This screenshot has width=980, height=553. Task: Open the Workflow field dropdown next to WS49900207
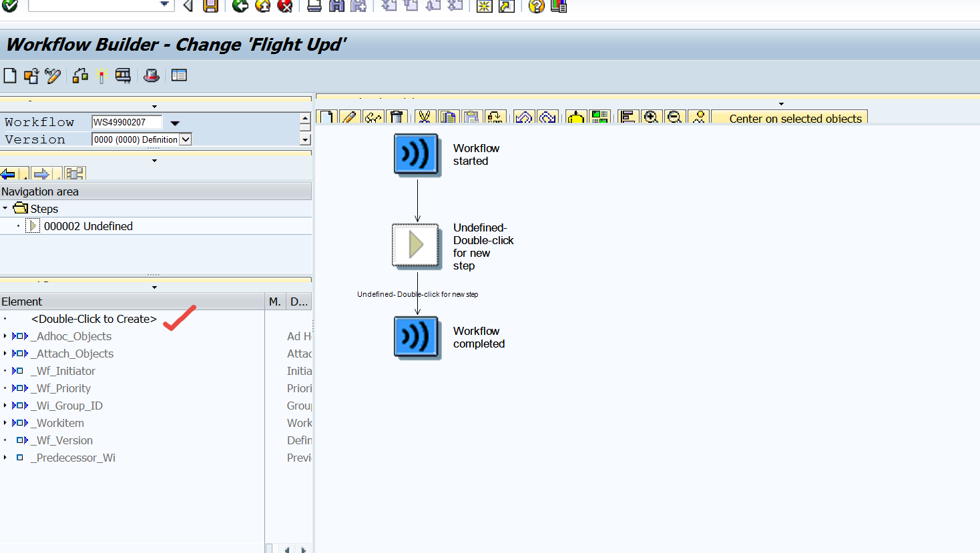(x=174, y=123)
